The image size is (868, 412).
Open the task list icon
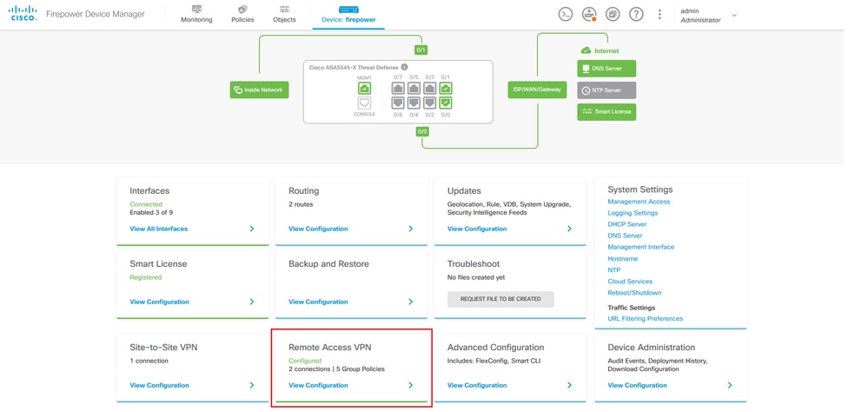(613, 15)
